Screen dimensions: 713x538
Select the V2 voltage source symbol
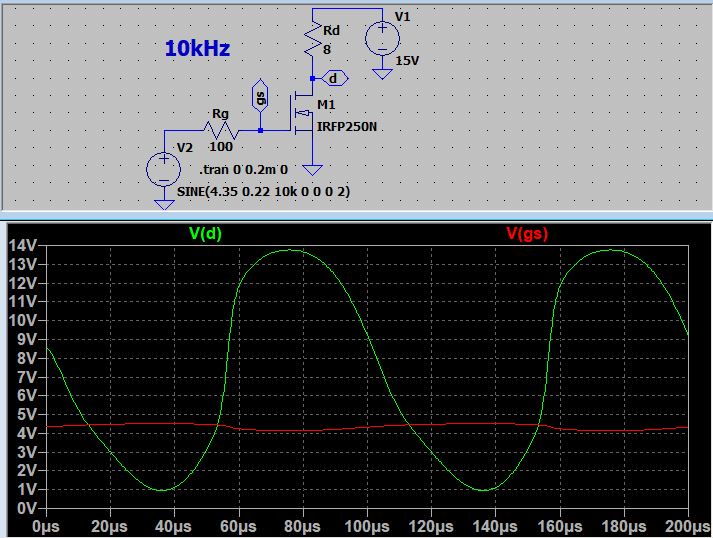click(164, 169)
